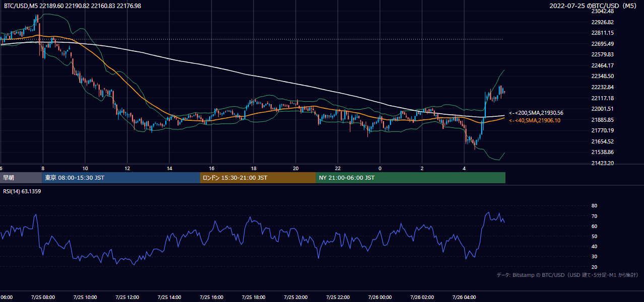Select the RSI 20 level label
Image resolution: width=644 pixels, height=302 pixels.
(x=594, y=267)
